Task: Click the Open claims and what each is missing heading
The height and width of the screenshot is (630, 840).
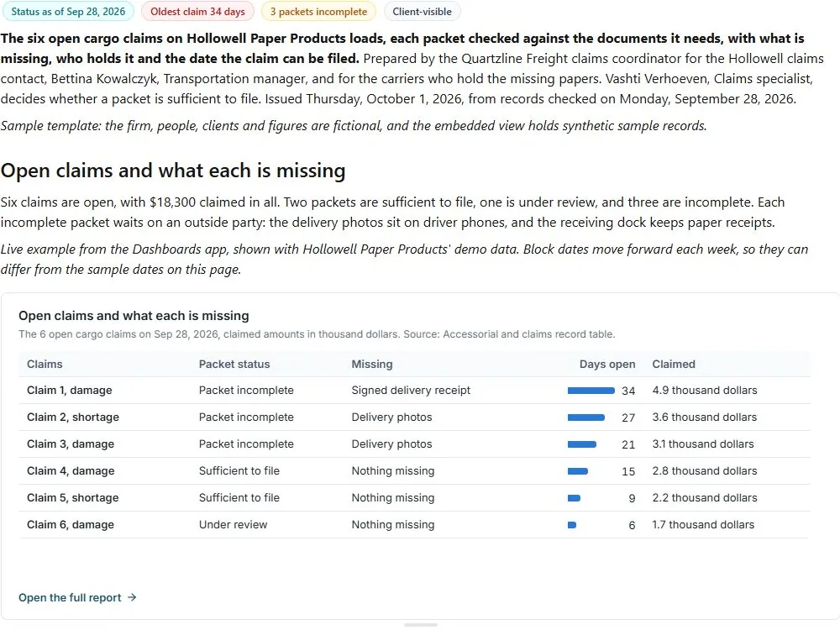Action: pos(173,171)
